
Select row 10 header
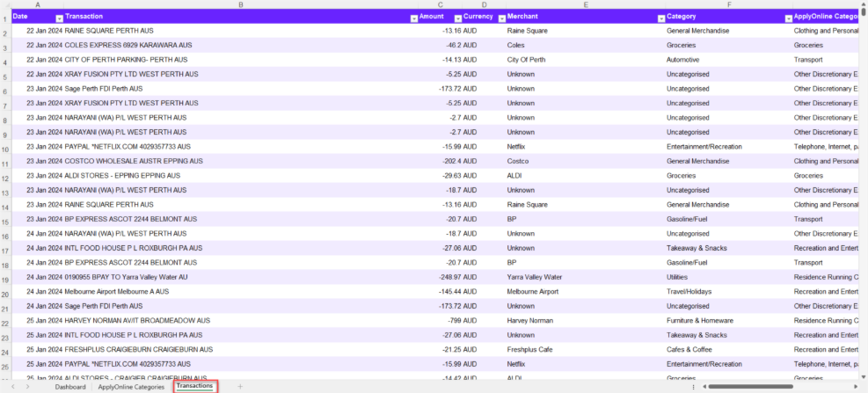click(5, 149)
